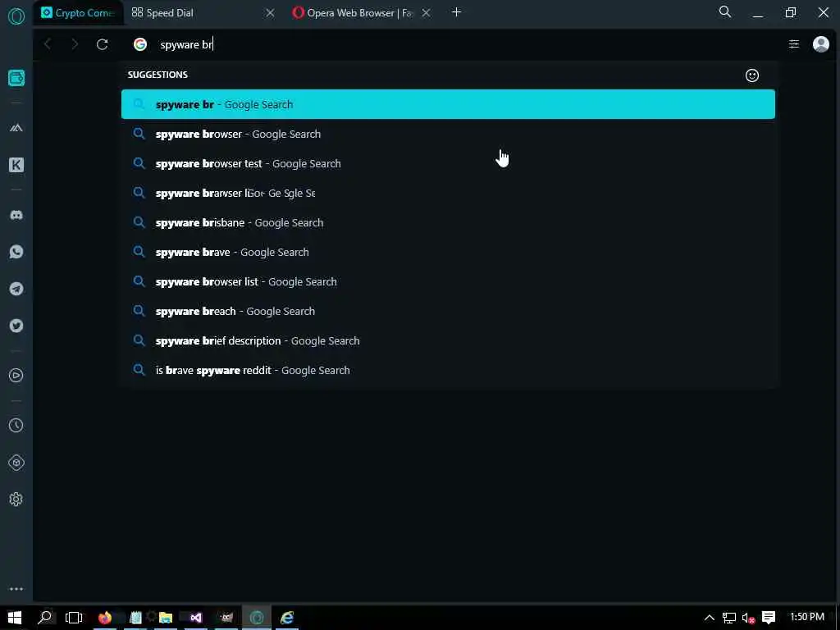
Task: Select suggestion 'spyware brief description'
Action: (x=448, y=340)
